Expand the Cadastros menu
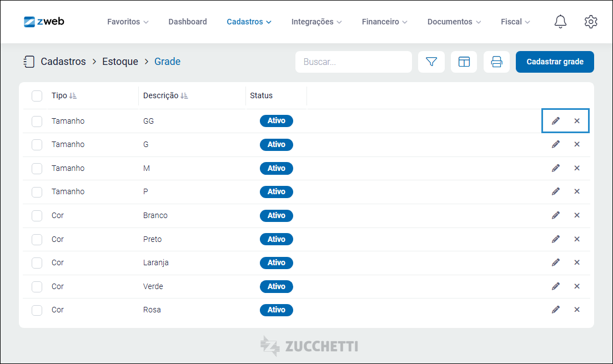The image size is (613, 364). (249, 22)
